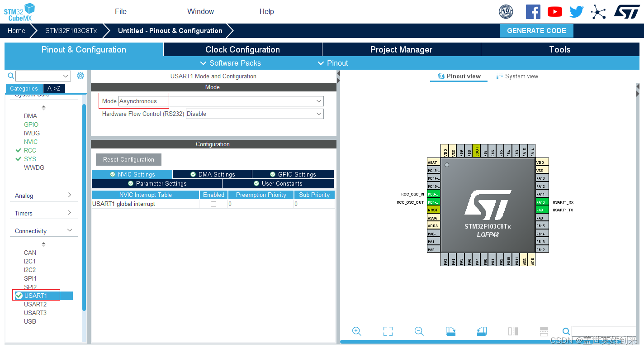Click the GENERATE CODE button
644x349 pixels.
tap(536, 30)
